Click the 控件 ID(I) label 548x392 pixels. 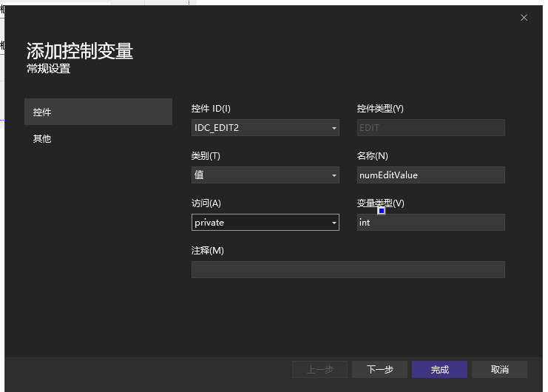tap(211, 109)
